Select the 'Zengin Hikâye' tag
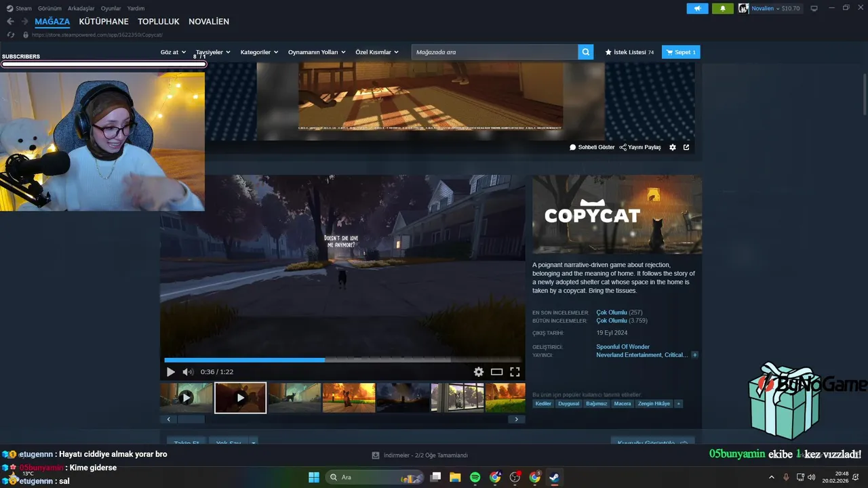The image size is (868, 488). click(654, 403)
